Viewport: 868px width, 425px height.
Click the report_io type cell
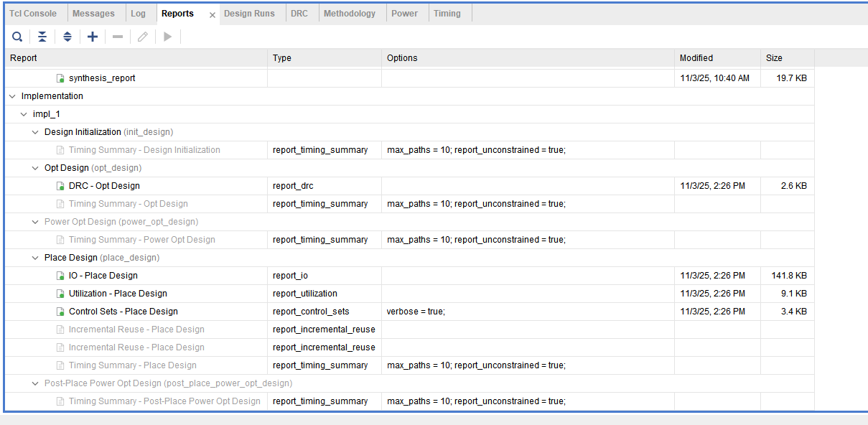pos(325,276)
